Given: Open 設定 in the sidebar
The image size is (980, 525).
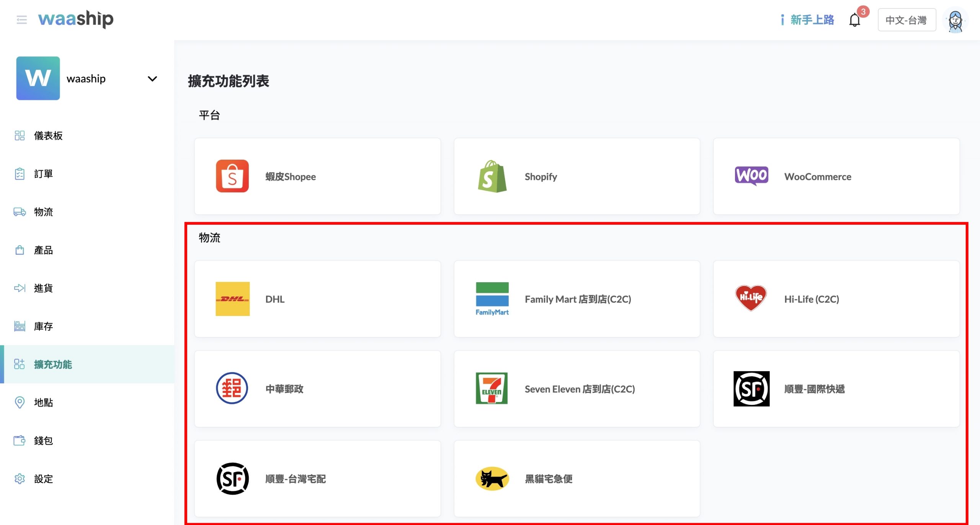Looking at the screenshot, I should 43,479.
